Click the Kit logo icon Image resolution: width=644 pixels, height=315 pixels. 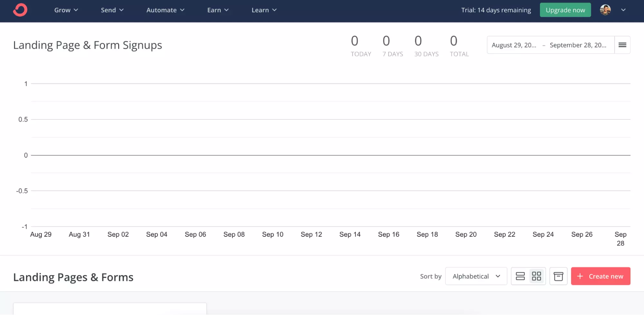click(20, 10)
